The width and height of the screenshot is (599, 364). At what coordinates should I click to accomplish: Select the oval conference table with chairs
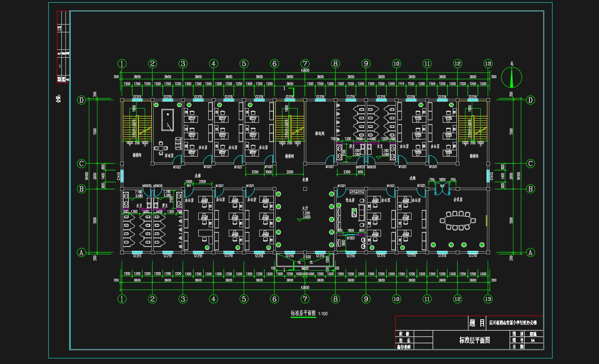[x=458, y=220]
